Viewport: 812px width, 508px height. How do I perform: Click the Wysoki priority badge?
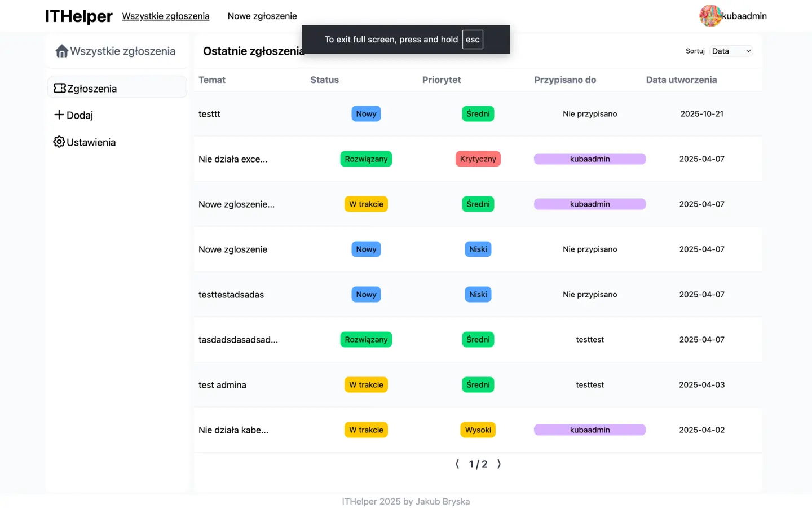[x=478, y=430]
